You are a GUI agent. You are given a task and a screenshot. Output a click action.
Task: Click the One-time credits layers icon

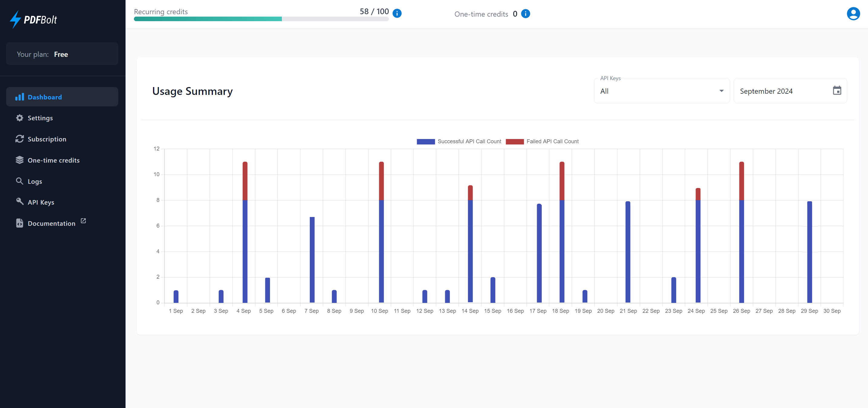(20, 160)
